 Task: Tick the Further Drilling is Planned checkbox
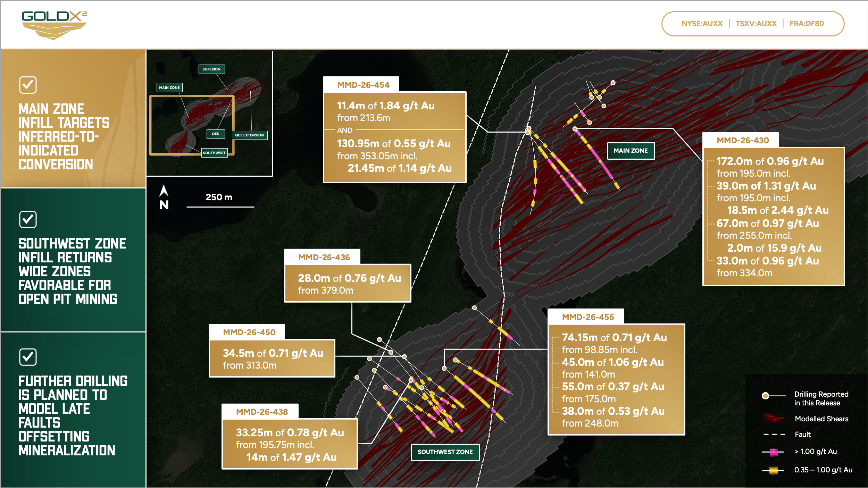28,357
